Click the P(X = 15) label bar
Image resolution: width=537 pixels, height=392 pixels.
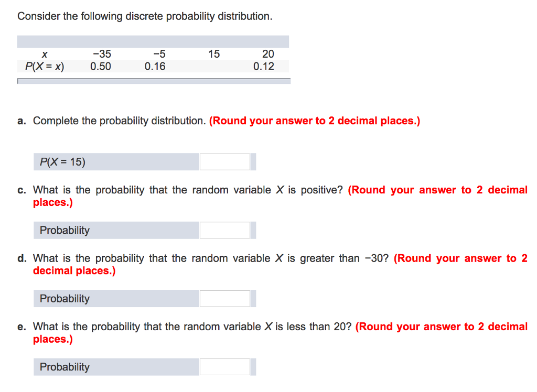point(115,161)
